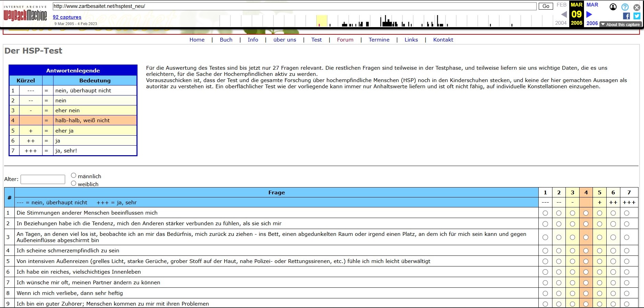
Task: Click the highlighted 2005 timeline bar
Action: click(x=321, y=21)
